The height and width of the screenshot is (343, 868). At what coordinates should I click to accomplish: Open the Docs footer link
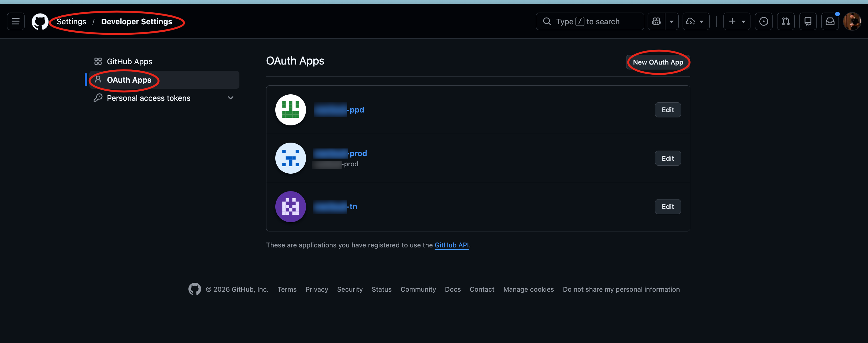pyautogui.click(x=452, y=290)
